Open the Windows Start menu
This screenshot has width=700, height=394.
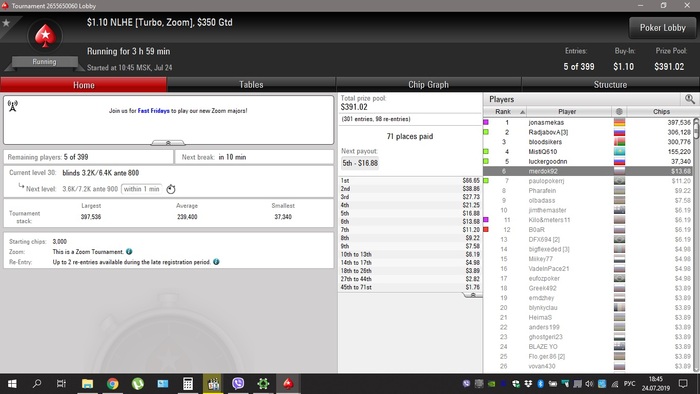pos(12,384)
